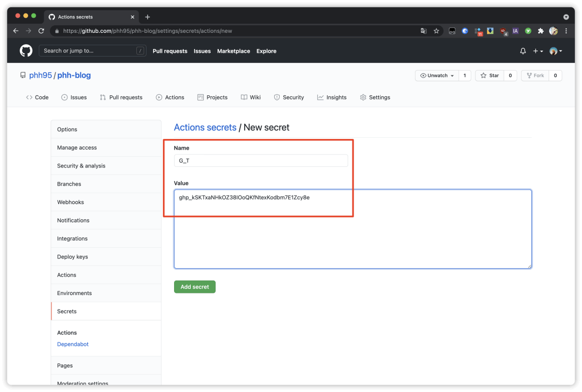This screenshot has width=582, height=392.
Task: Click the Chrome profile avatar icon
Action: point(553,31)
